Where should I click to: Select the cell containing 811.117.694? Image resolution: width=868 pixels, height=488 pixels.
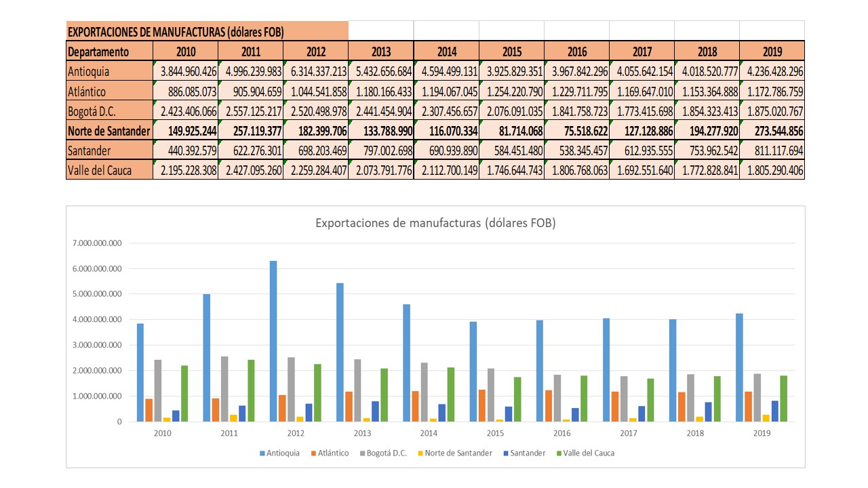tap(772, 150)
